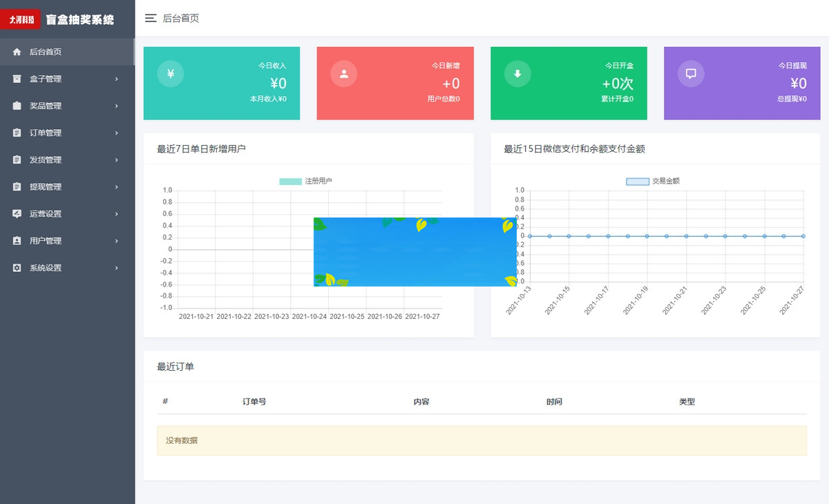
Task: Open the 系统设置 settings icon
Action: point(15,268)
